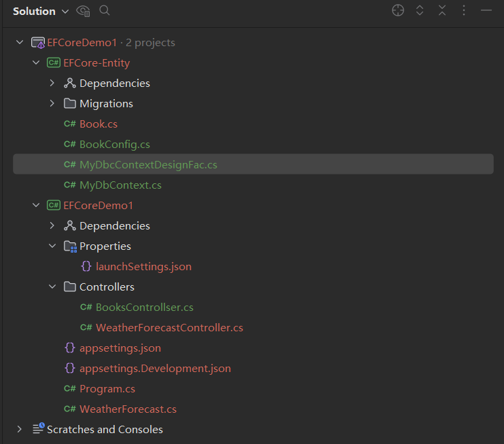This screenshot has width=504, height=444.
Task: Expand Dependencies under EFCore-Entity
Action: [x=52, y=84]
